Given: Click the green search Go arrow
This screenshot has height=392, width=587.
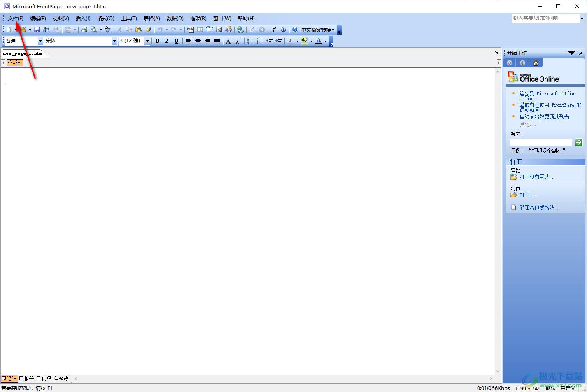Looking at the screenshot, I should point(579,142).
